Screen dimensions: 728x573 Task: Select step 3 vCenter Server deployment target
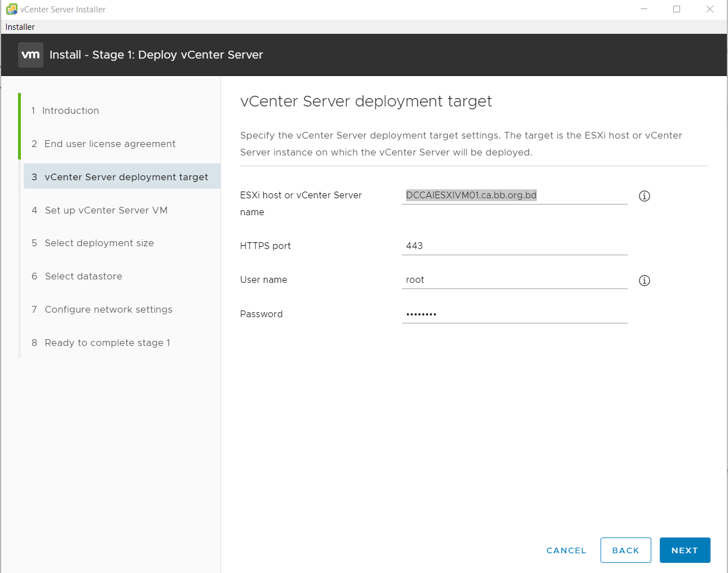point(122,176)
